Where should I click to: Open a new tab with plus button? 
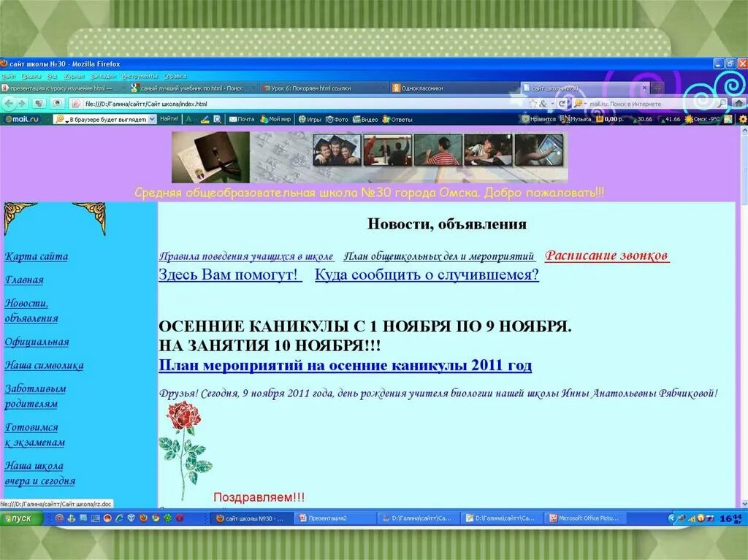pos(657,88)
